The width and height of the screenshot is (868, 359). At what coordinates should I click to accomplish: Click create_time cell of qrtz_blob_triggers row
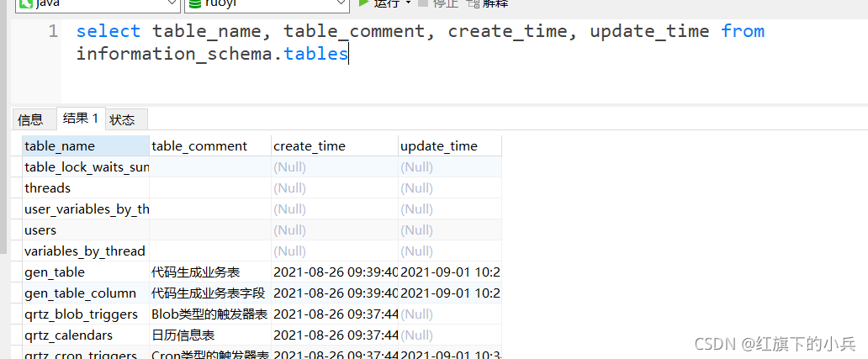click(x=335, y=314)
